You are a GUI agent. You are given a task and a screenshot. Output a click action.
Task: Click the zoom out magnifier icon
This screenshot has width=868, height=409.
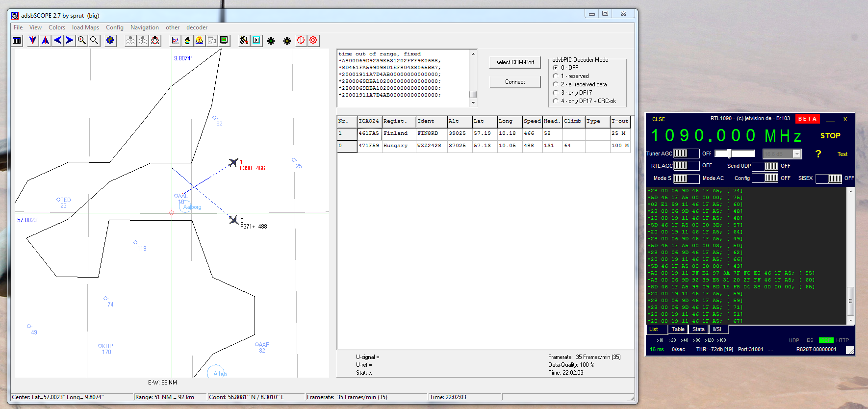click(x=94, y=41)
